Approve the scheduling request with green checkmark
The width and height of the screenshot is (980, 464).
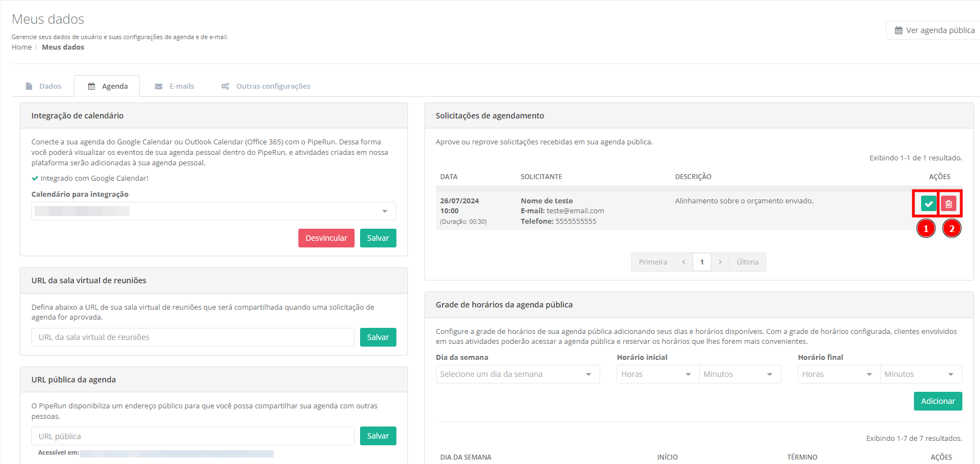[928, 204]
